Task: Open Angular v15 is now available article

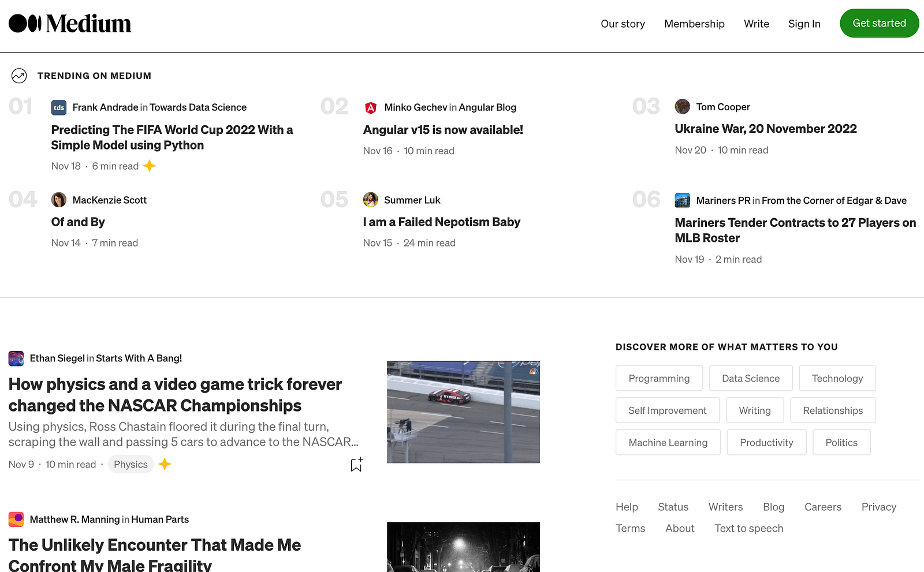Action: (443, 130)
